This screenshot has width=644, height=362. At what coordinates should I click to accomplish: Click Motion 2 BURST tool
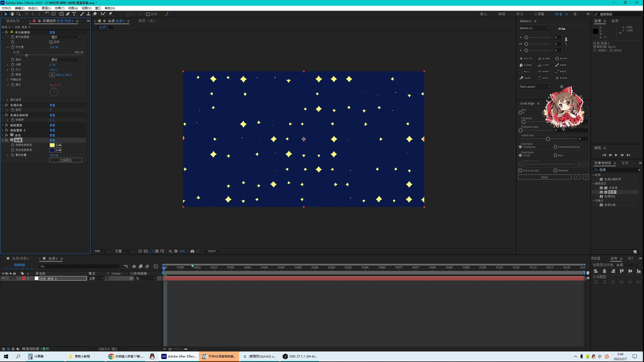(x=561, y=58)
